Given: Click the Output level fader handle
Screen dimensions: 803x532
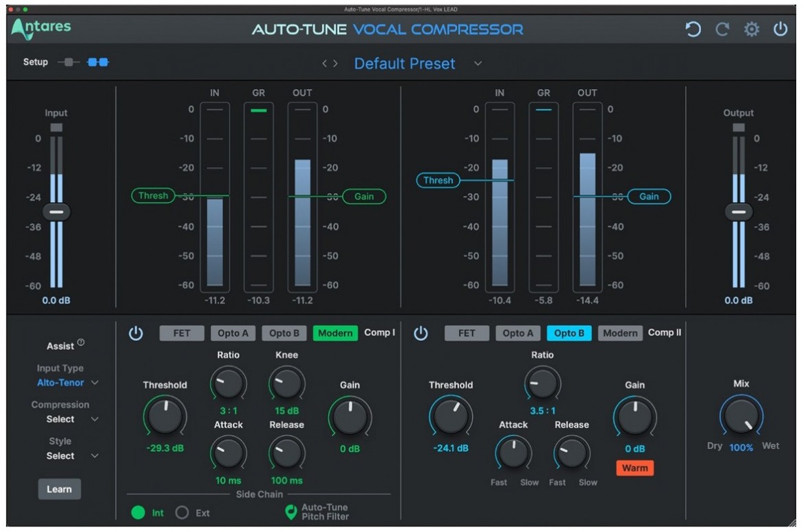Looking at the screenshot, I should [x=739, y=212].
